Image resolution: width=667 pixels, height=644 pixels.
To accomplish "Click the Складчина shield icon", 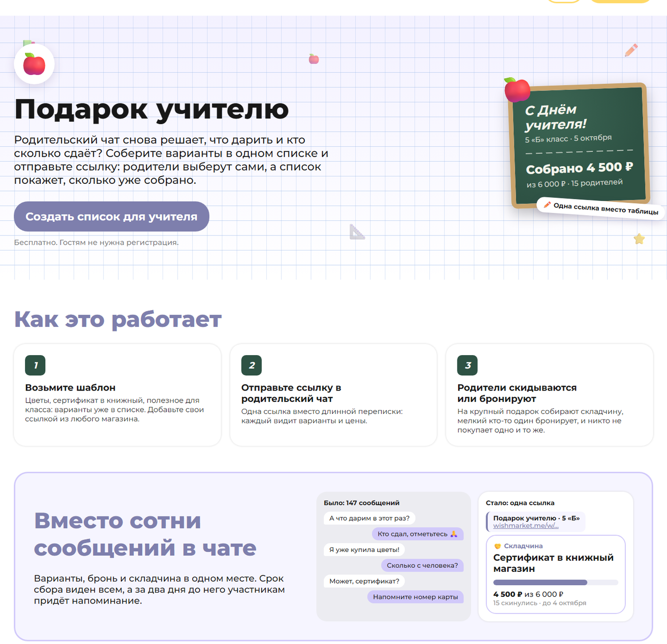I will [497, 546].
